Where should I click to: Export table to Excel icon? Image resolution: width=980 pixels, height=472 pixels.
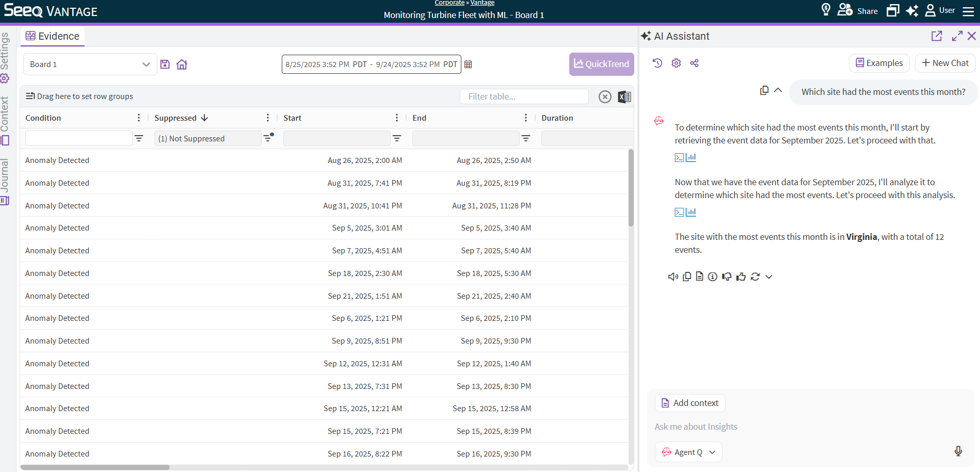point(624,96)
